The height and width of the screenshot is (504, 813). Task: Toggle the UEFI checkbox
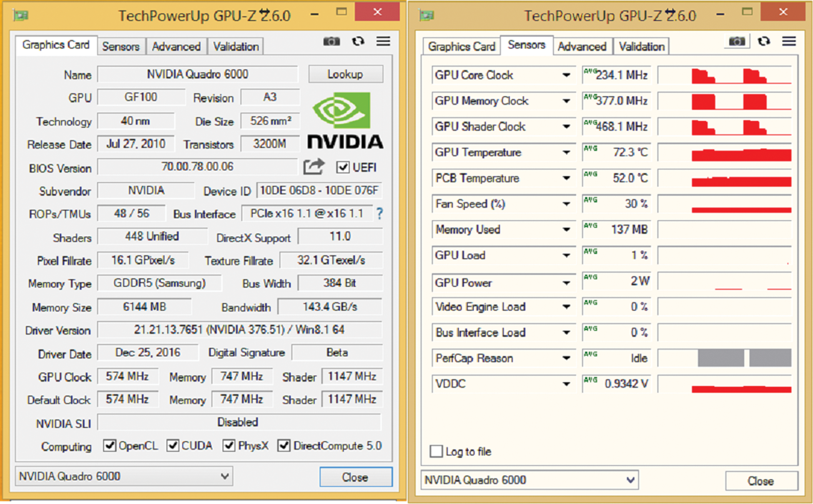point(343,167)
